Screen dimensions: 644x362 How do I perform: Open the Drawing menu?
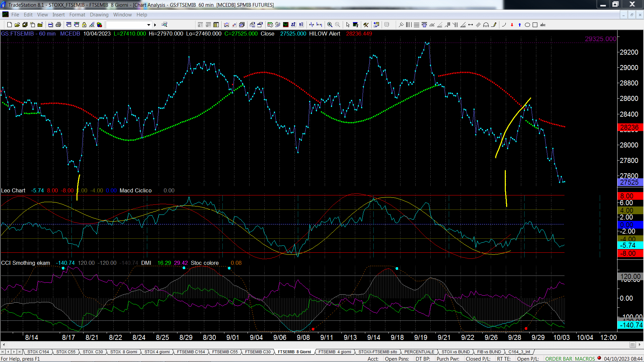click(99, 15)
